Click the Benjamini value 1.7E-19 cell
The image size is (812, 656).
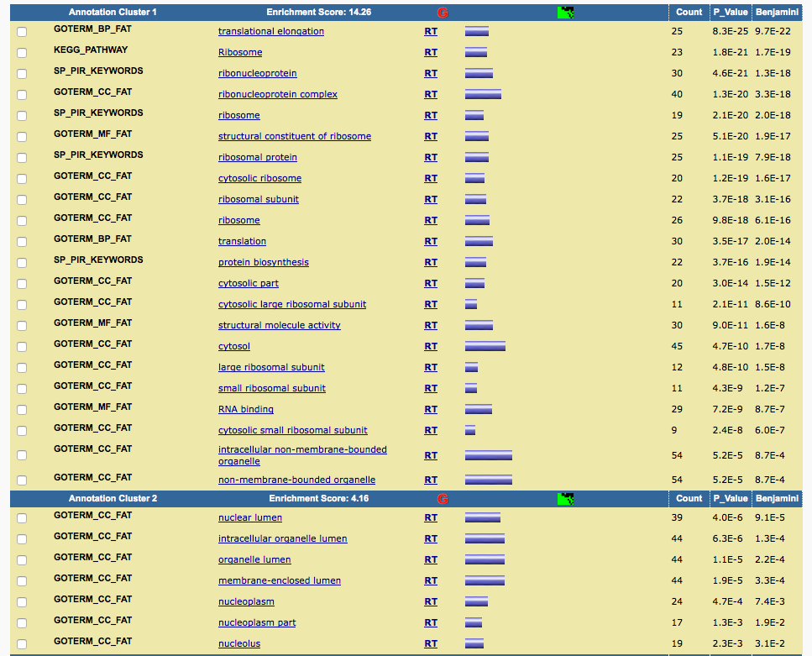tap(773, 52)
